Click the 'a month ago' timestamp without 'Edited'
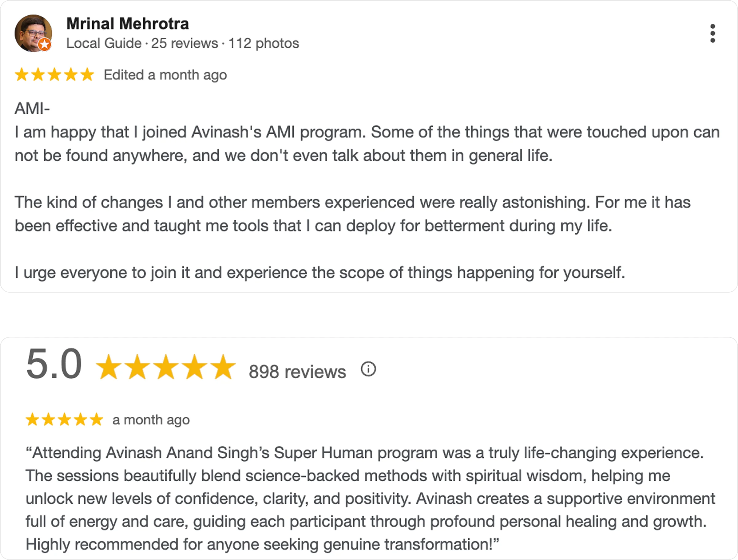The height and width of the screenshot is (560, 738). (x=151, y=420)
